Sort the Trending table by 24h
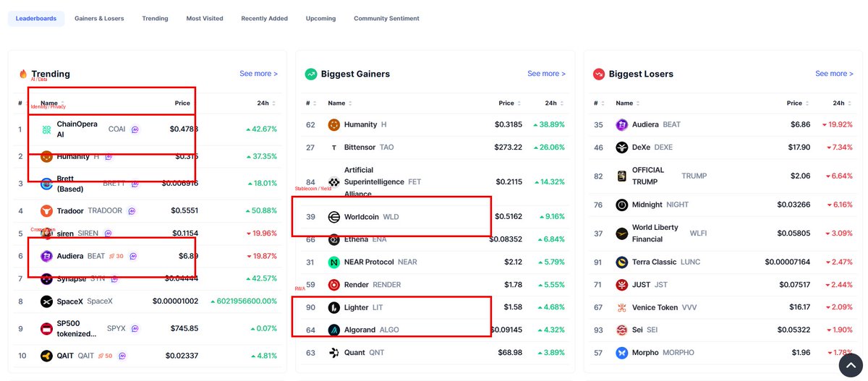 click(x=265, y=103)
